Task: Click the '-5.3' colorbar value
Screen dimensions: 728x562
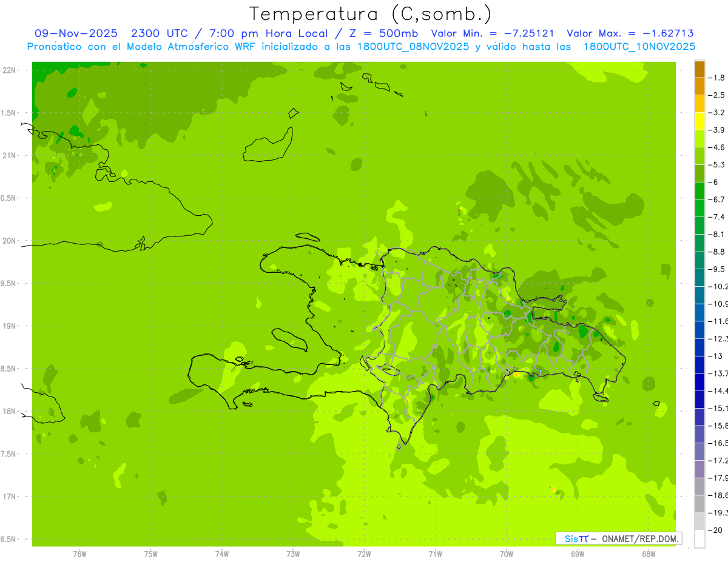Action: (x=716, y=164)
